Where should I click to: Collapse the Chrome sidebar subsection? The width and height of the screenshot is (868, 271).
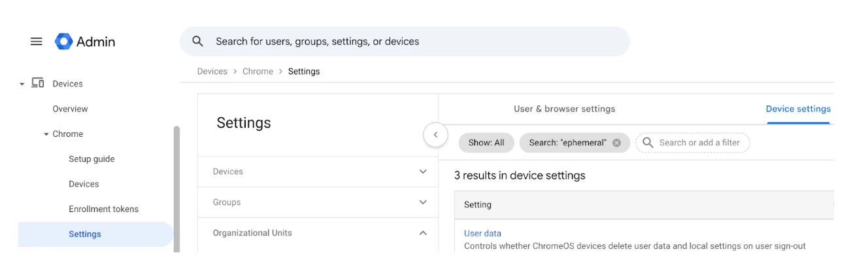point(46,134)
